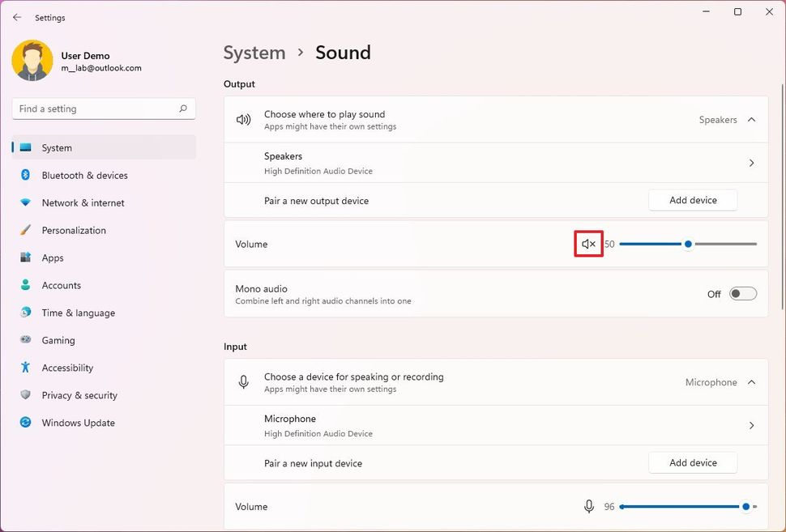Viewport: 786px width, 532px height.
Task: Click Add device for input
Action: click(693, 462)
